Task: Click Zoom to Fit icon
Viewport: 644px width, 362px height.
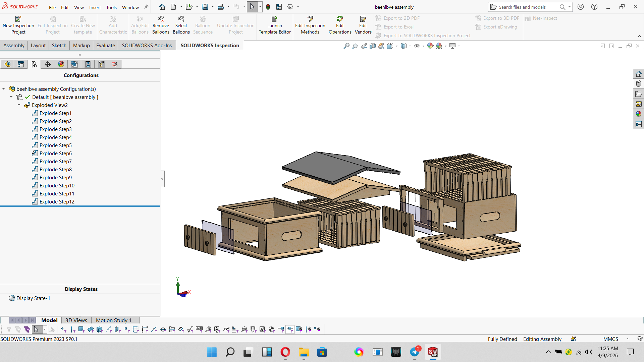Action: point(346,46)
